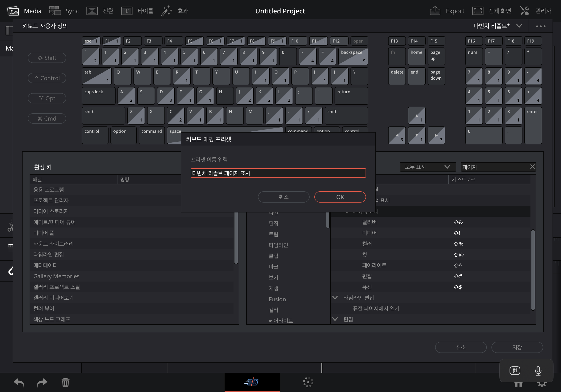Click the preset name input field
The width and height of the screenshot is (561, 392).
[278, 173]
